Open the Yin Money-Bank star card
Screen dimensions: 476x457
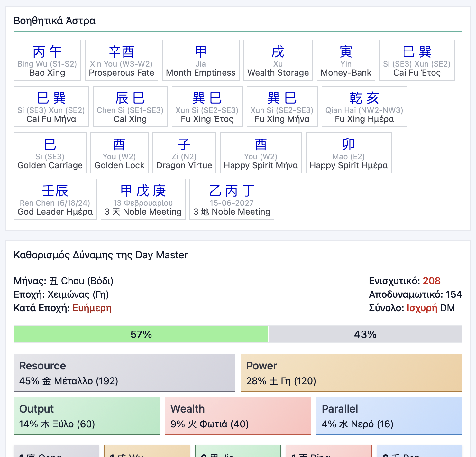(346, 60)
